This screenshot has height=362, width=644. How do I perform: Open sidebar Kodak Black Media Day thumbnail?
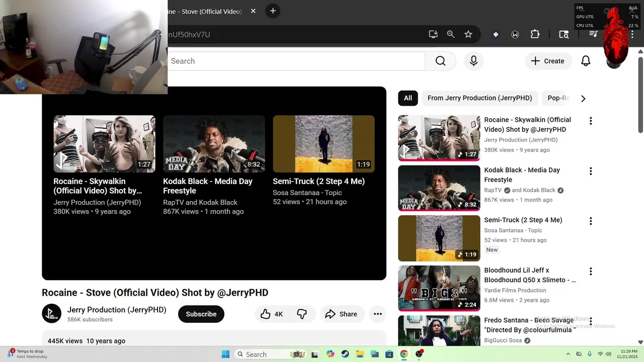439,188
